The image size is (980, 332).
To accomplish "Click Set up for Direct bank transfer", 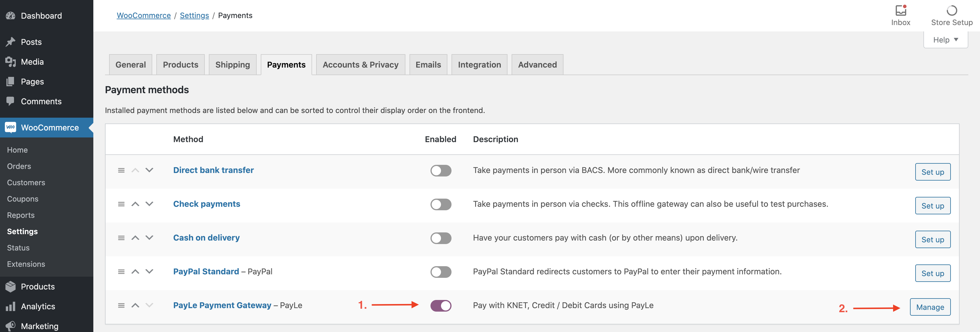I will pos(932,172).
